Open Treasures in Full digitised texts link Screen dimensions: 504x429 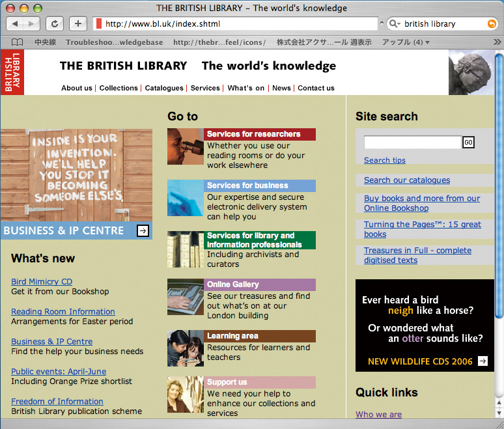pos(417,255)
